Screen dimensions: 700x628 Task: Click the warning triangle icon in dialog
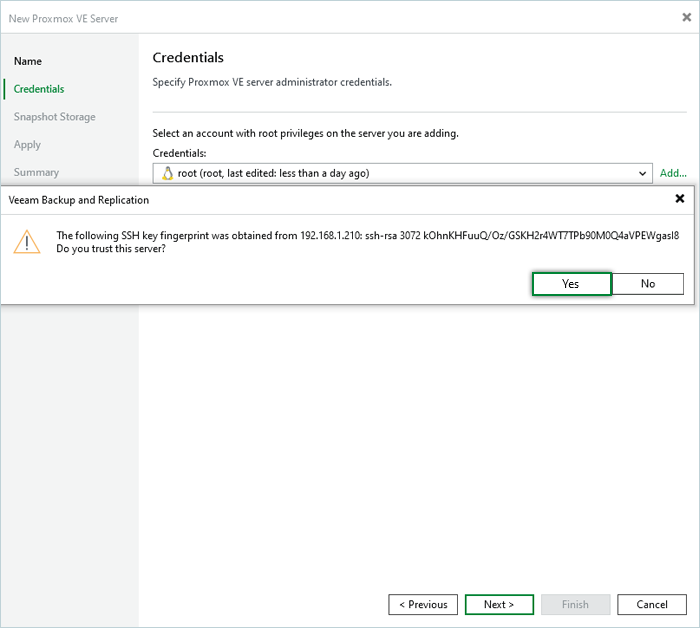(x=27, y=241)
